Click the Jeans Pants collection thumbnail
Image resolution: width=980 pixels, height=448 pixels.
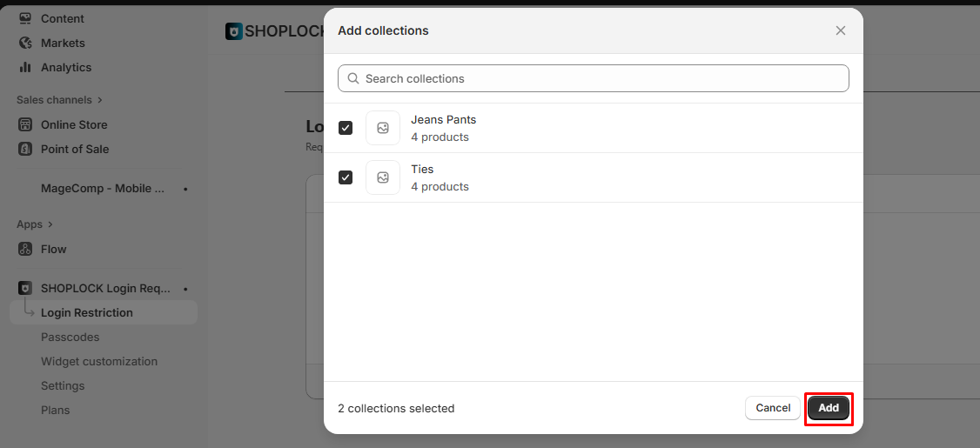383,128
